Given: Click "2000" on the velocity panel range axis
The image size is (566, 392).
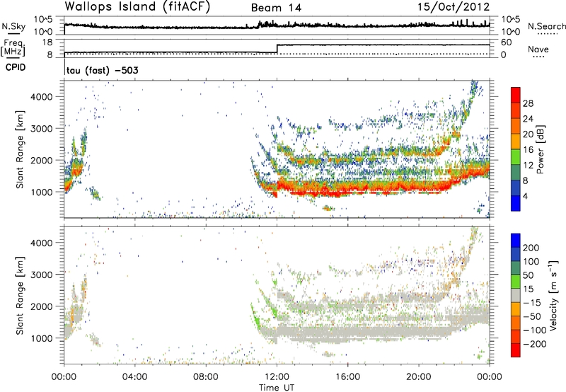Looking at the screenshot, I should pos(42,306).
